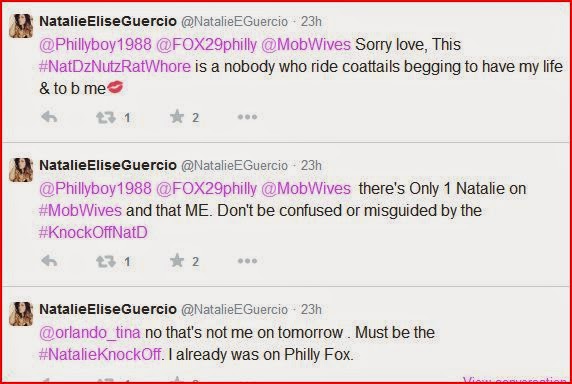This screenshot has width=572, height=384.
Task: Open #MobWives hashtag in second tweet
Action: coord(80,211)
